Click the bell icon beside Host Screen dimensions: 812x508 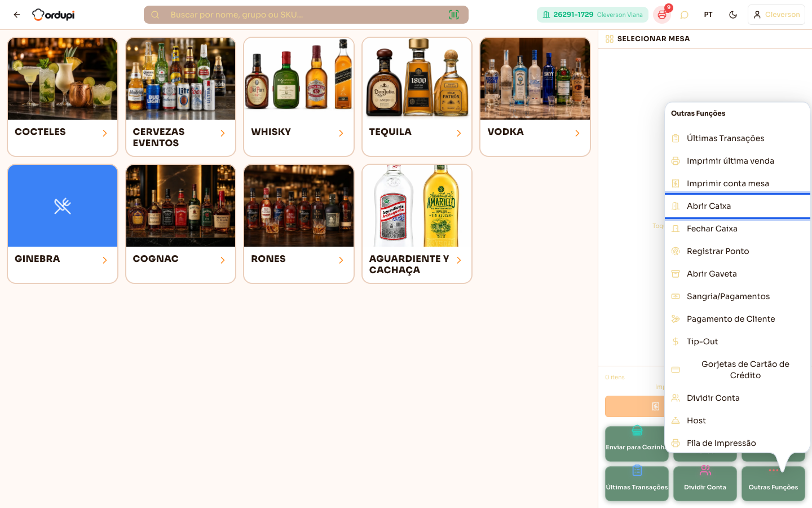tap(676, 421)
